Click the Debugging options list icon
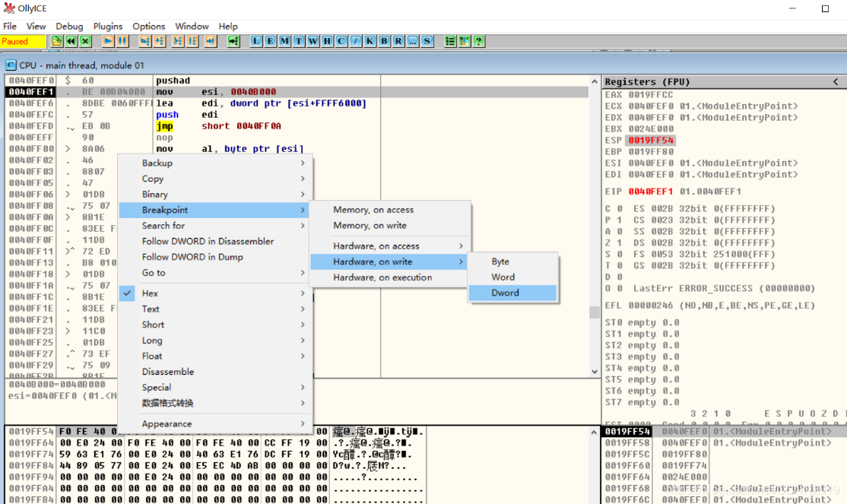 pyautogui.click(x=450, y=41)
